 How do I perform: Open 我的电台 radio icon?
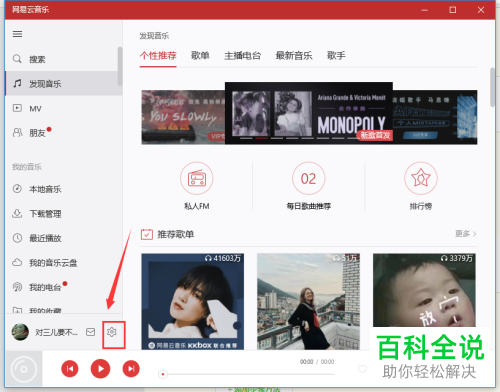pos(17,287)
